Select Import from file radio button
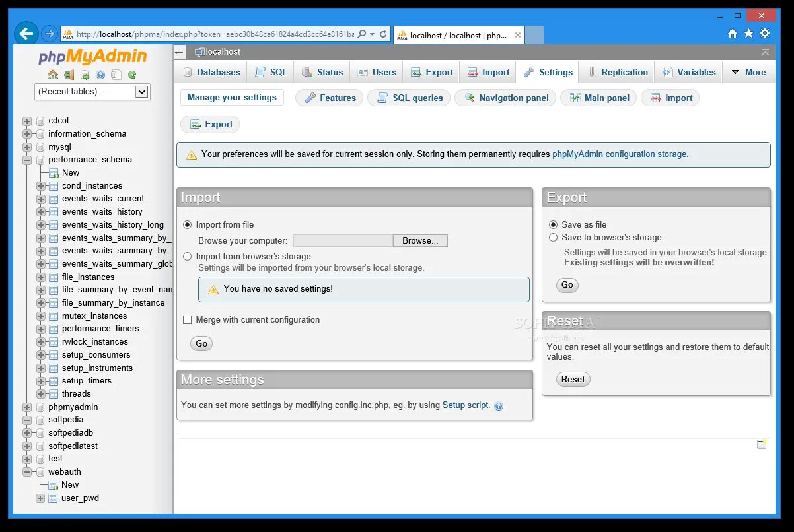794x532 pixels. tap(188, 225)
